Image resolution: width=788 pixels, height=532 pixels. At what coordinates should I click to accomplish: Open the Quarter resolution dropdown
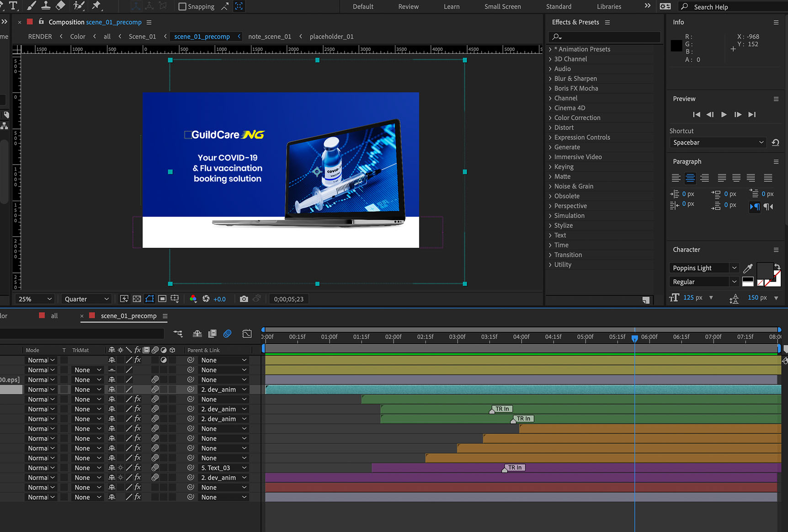pos(87,299)
